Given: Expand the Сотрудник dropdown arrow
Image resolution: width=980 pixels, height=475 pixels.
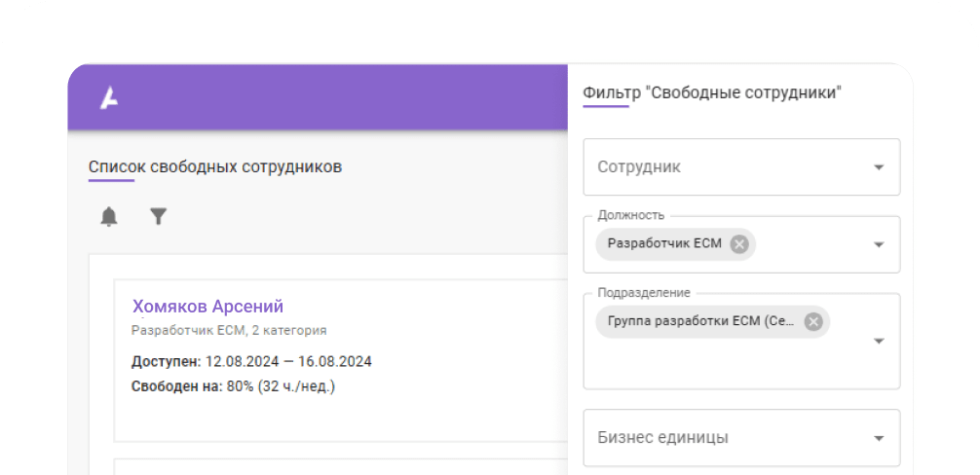Looking at the screenshot, I should point(879,167).
